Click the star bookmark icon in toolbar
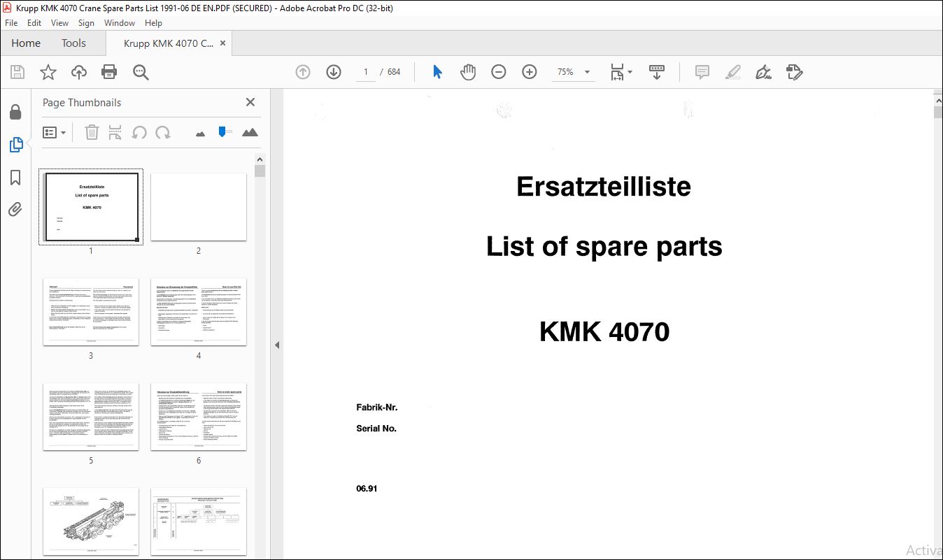The image size is (943, 560). (x=48, y=72)
